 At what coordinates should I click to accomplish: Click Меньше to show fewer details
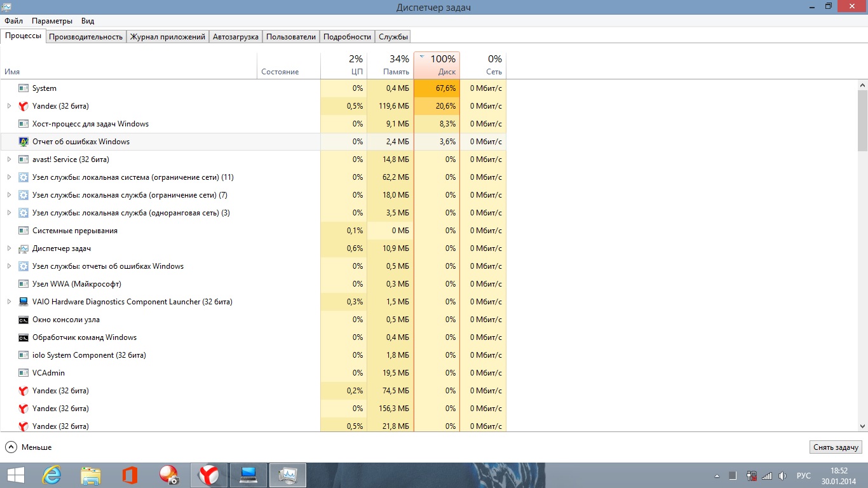(29, 447)
